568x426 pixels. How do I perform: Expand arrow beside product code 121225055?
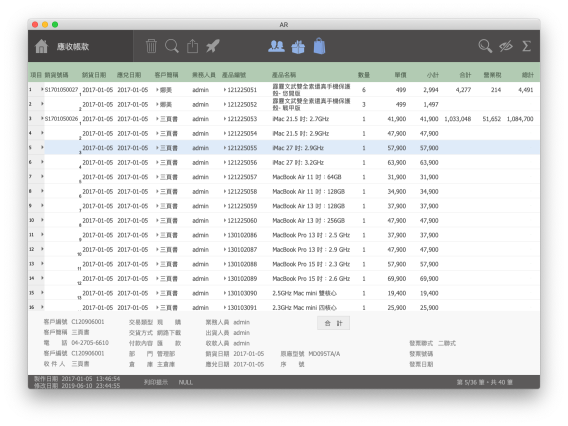pos(225,148)
